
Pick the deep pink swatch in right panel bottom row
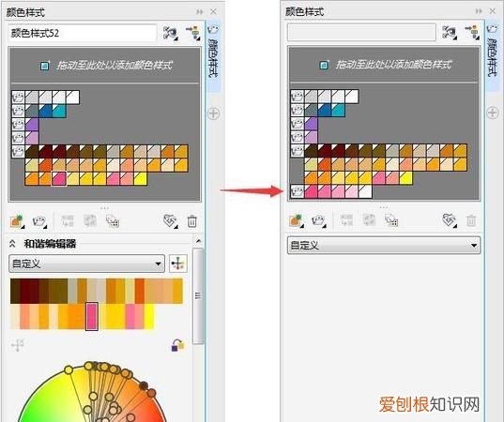click(311, 191)
